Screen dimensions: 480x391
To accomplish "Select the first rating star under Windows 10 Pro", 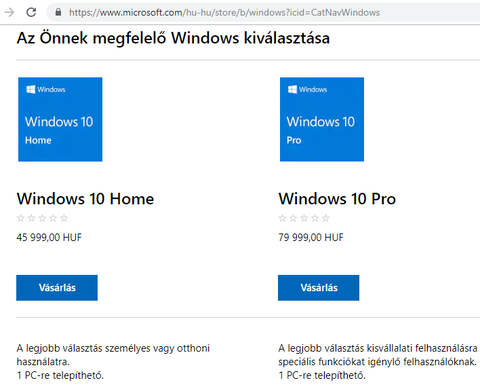I will 282,218.
